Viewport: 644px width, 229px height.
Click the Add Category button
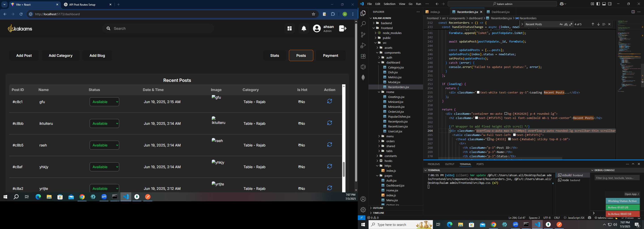61,55
